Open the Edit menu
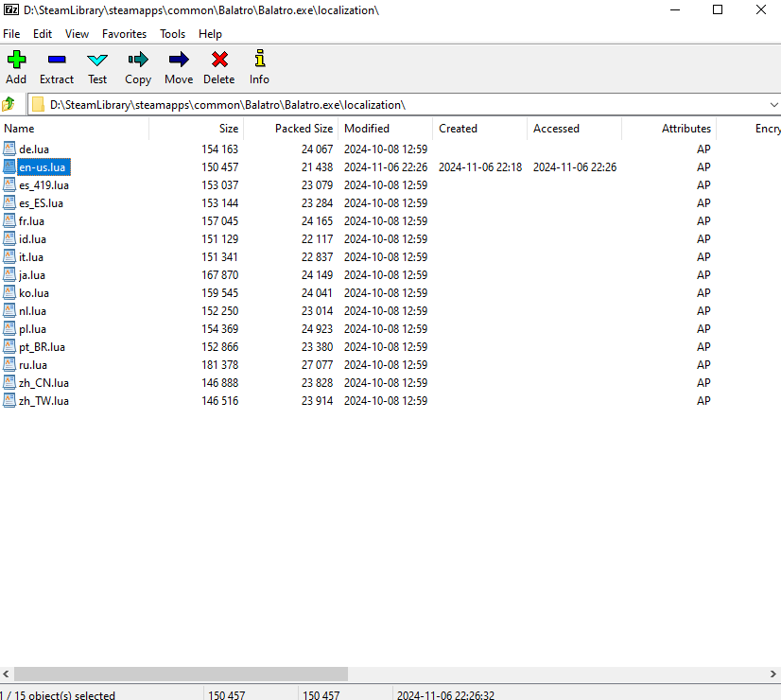 (43, 34)
